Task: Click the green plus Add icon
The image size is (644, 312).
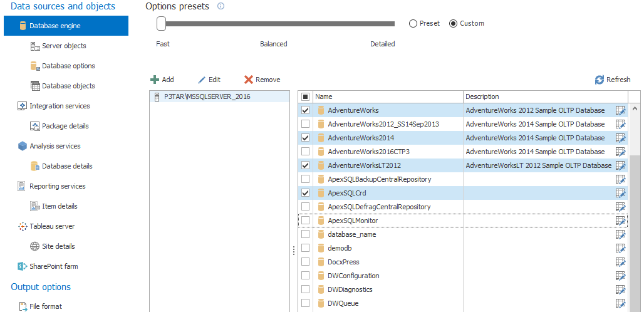Action: pyautogui.click(x=155, y=80)
